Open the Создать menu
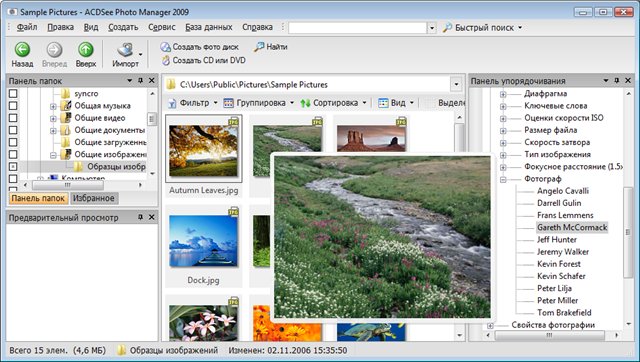Viewport: 640px width, 362px height. click(x=123, y=27)
